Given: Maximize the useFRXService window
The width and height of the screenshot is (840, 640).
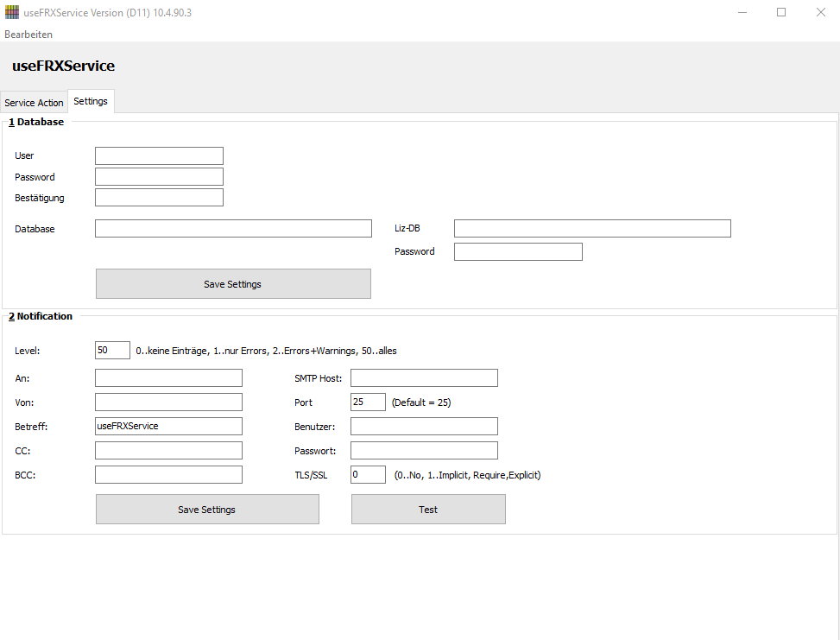Looking at the screenshot, I should 781,12.
